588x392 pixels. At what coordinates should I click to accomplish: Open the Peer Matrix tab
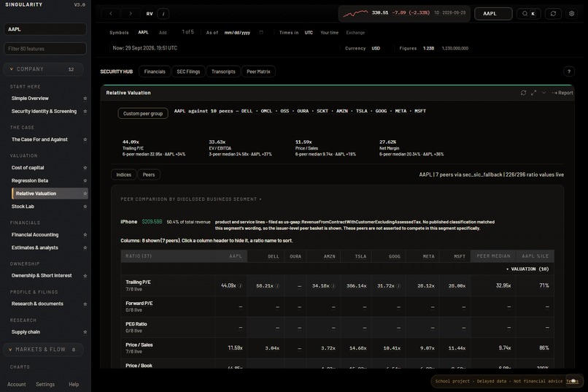click(258, 72)
